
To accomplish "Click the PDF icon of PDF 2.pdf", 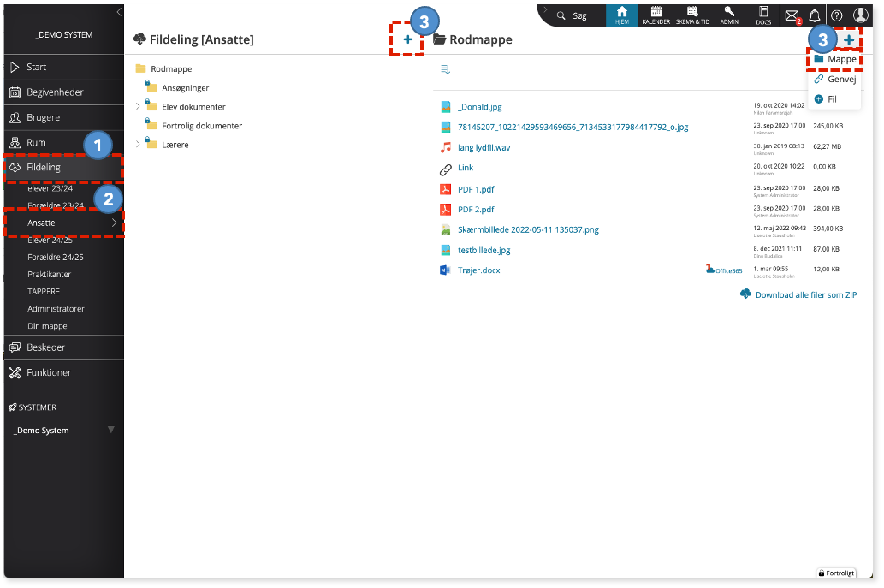I will coord(445,209).
